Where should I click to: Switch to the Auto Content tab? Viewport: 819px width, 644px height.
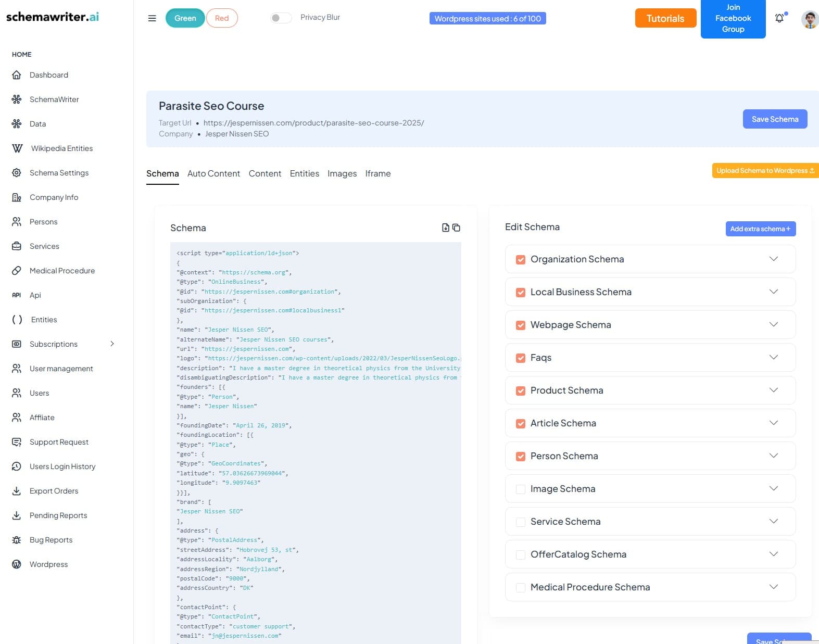pyautogui.click(x=213, y=174)
